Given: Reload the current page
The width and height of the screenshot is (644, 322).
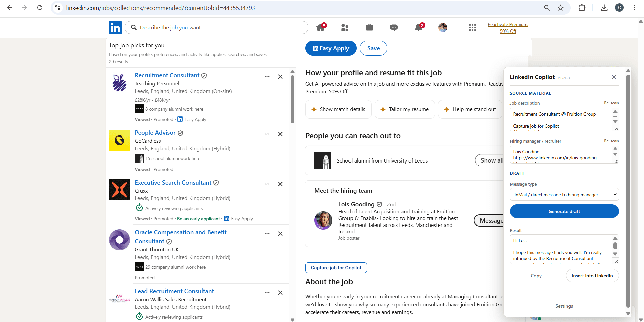Looking at the screenshot, I should point(40,8).
